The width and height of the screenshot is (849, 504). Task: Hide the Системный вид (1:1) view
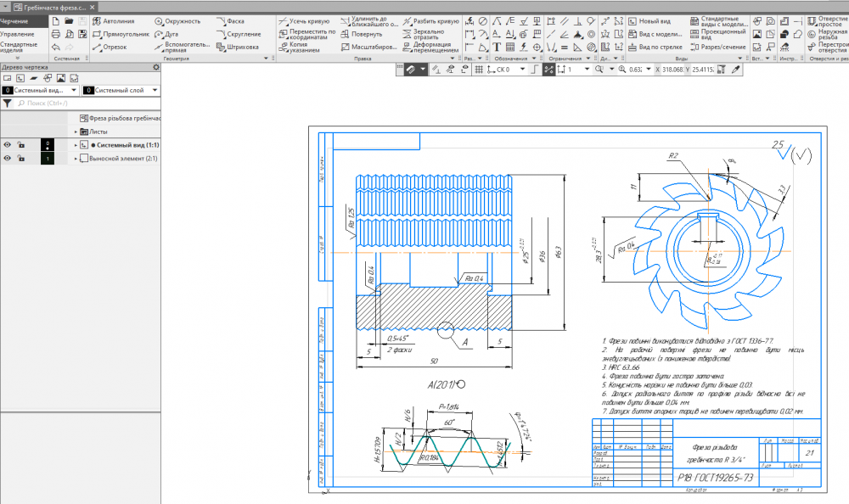coord(7,145)
